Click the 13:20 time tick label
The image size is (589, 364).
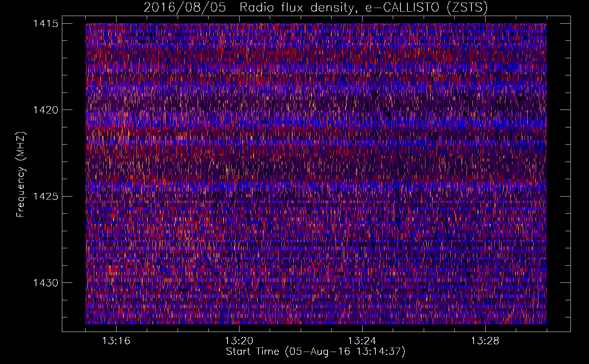pyautogui.click(x=239, y=341)
